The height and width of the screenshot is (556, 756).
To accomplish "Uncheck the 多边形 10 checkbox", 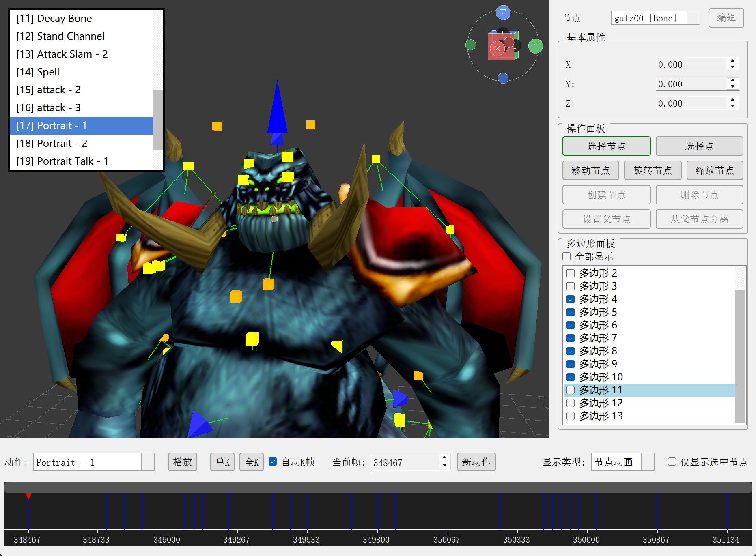I will (x=571, y=377).
